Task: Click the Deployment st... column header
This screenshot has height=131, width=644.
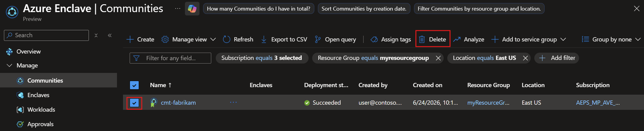Action: 326,85
